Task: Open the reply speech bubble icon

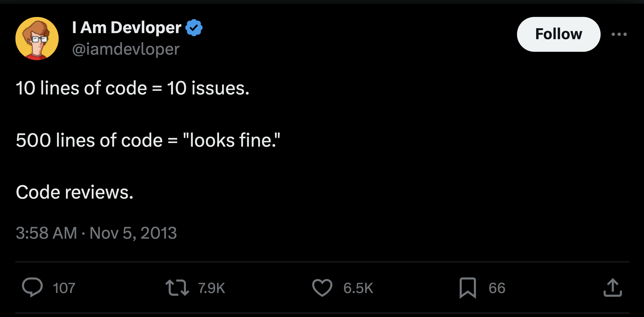Action: click(32, 287)
